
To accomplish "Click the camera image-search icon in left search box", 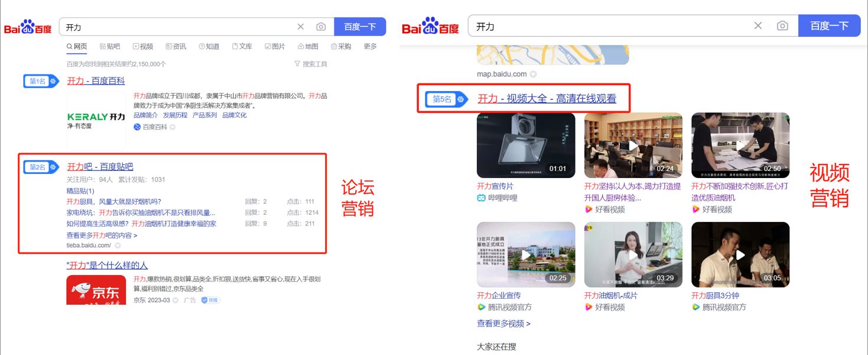I will [x=321, y=27].
